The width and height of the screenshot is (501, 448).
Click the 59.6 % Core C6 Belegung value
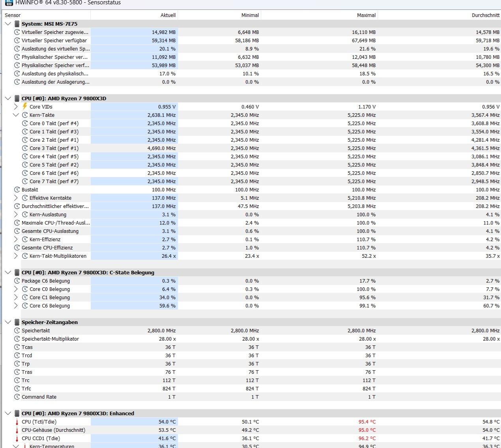168,306
